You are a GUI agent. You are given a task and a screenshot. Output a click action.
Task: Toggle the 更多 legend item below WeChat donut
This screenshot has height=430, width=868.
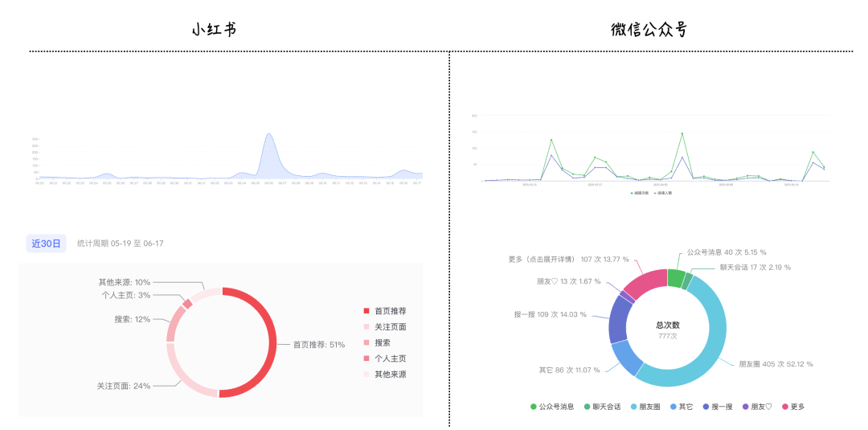point(792,407)
